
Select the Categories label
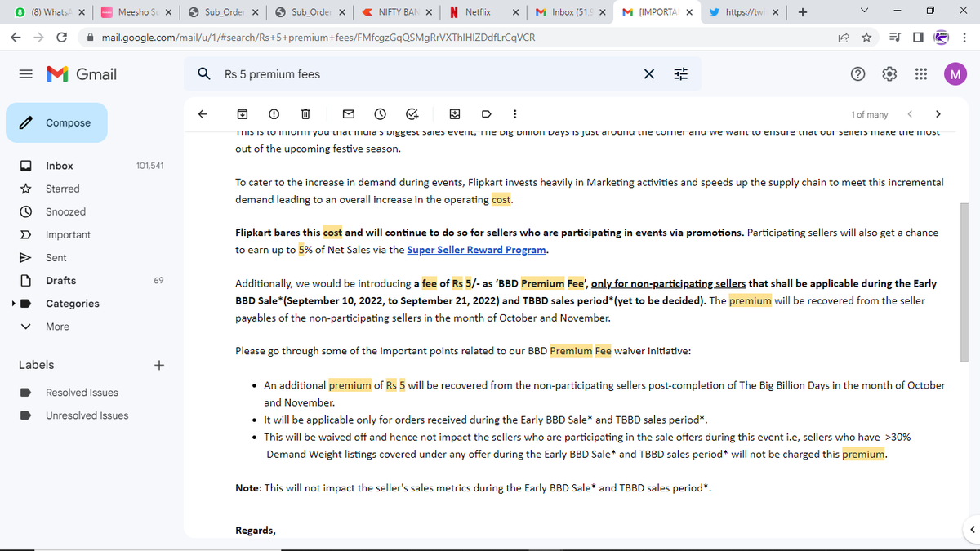73,304
